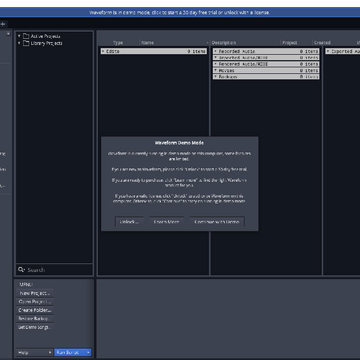Screen dimensions: 360x360
Task: Click inside the project Search field
Action: pyautogui.click(x=54, y=270)
